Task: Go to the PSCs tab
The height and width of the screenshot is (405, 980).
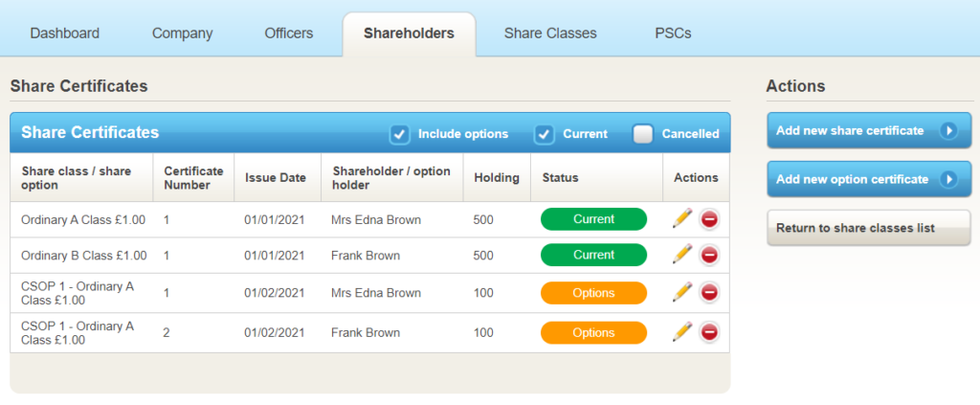Action: point(673,34)
